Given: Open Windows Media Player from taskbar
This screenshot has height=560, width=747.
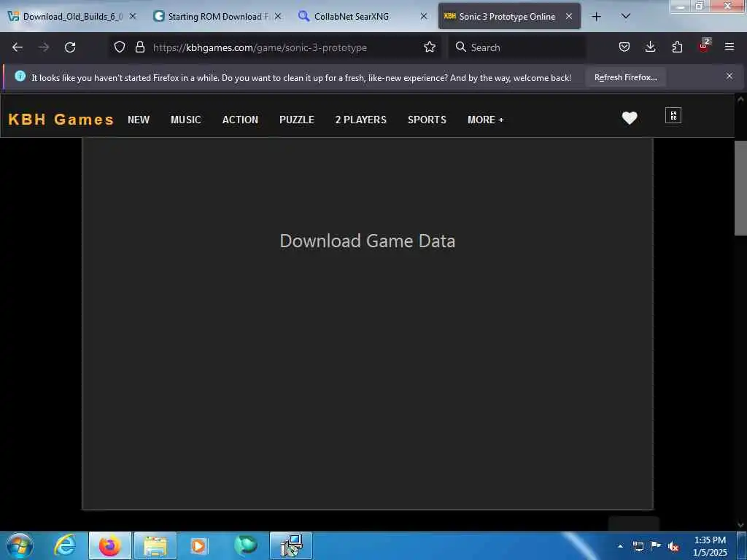Looking at the screenshot, I should pyautogui.click(x=198, y=545).
